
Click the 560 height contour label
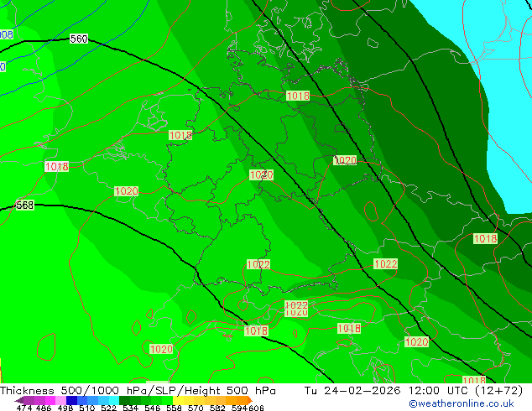(79, 39)
